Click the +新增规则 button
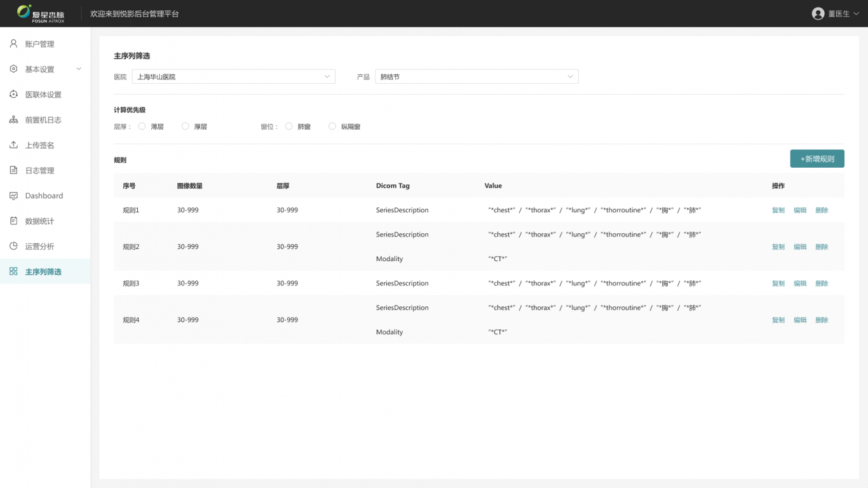This screenshot has width=868, height=488. [x=817, y=159]
